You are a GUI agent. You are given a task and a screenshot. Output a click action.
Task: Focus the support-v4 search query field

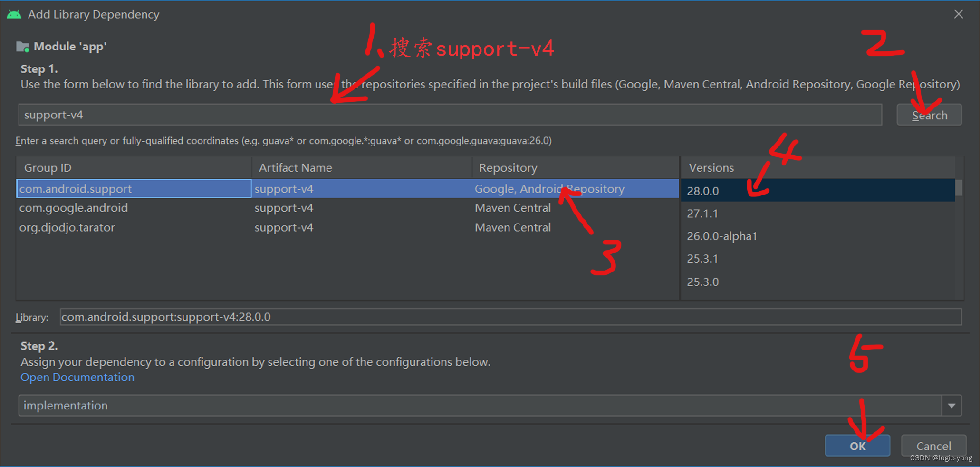(450, 115)
